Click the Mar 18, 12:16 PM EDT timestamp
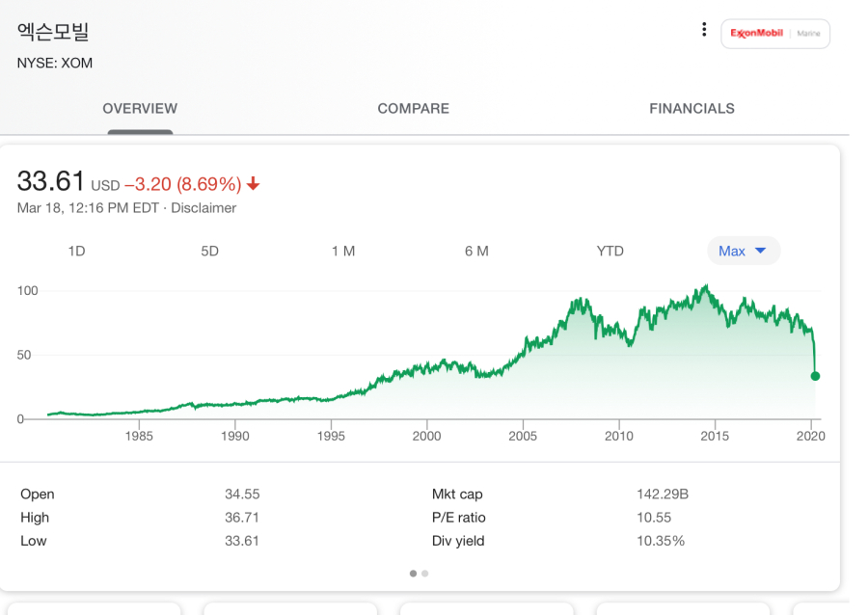 (x=88, y=208)
